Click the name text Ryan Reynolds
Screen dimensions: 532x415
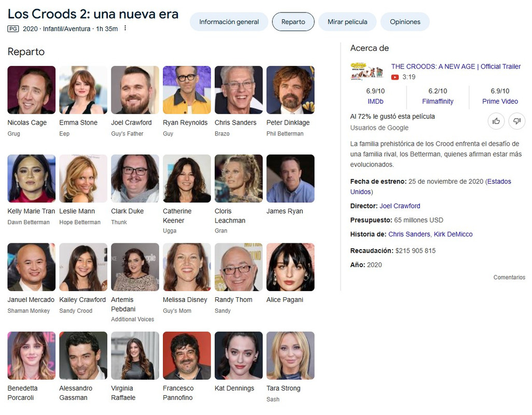(x=185, y=122)
